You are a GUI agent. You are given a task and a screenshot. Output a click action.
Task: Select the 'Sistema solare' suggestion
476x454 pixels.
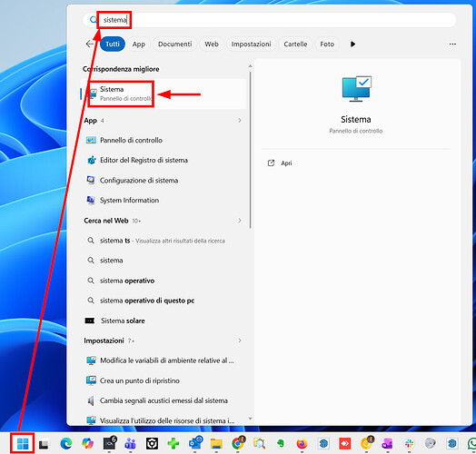pyautogui.click(x=163, y=321)
